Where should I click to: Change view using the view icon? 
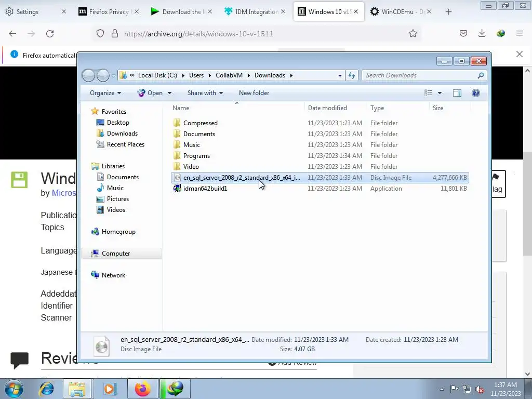(429, 93)
